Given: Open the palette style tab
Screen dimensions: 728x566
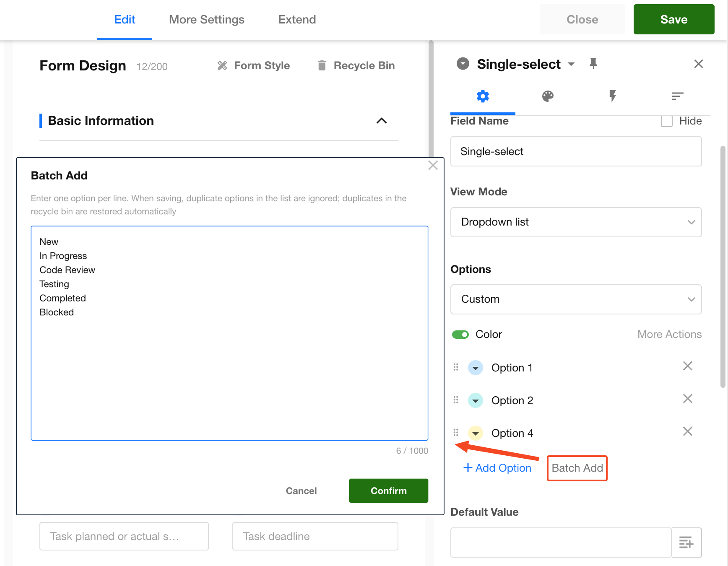Looking at the screenshot, I should (548, 96).
